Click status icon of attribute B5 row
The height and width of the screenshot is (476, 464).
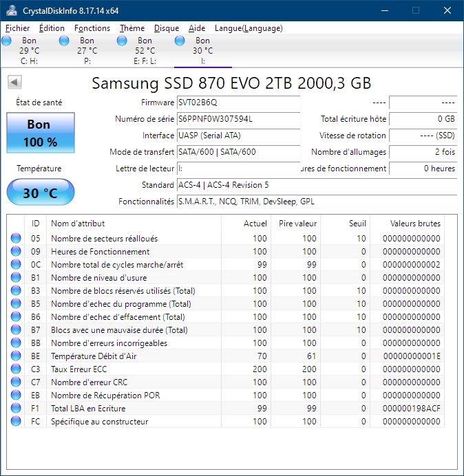(x=16, y=303)
